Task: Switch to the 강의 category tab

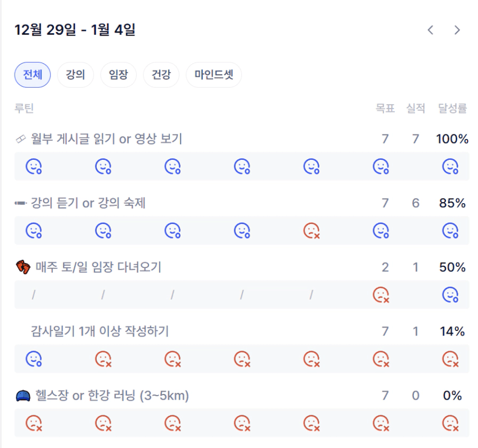Action: [x=75, y=75]
